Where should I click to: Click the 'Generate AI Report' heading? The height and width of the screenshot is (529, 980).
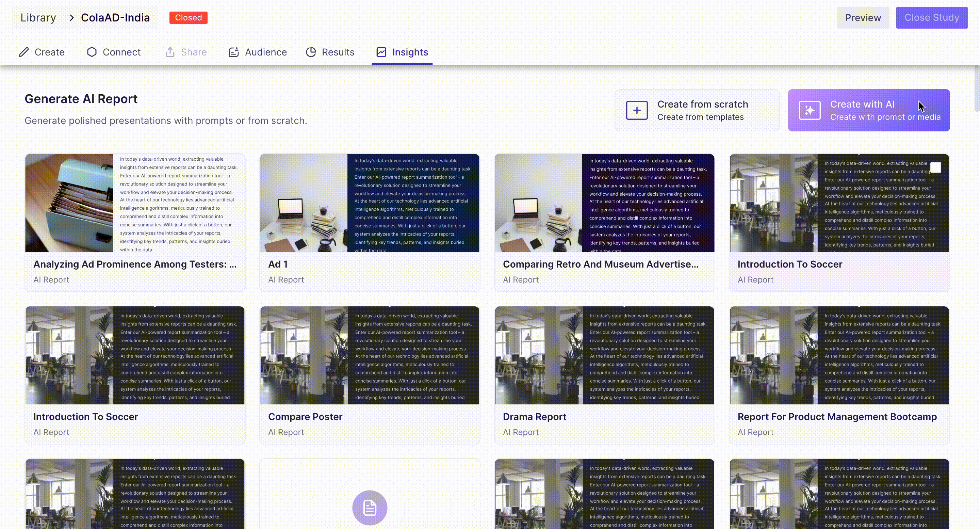tap(81, 99)
